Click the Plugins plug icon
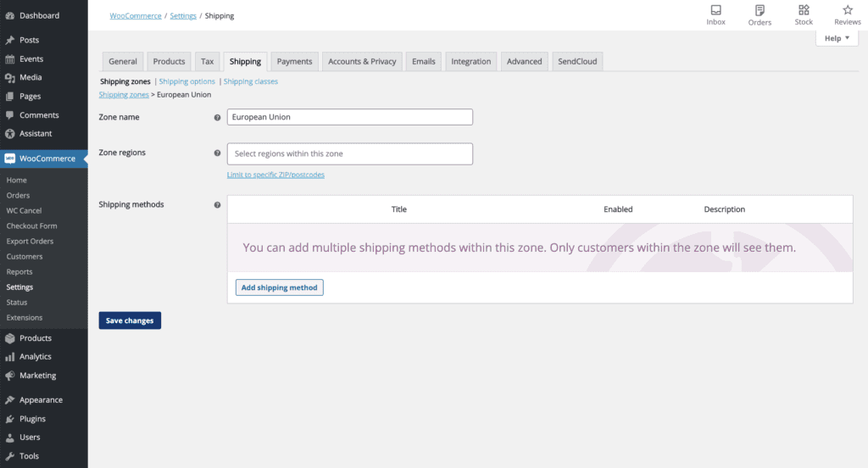Viewport: 868px width, 468px height. [10, 419]
